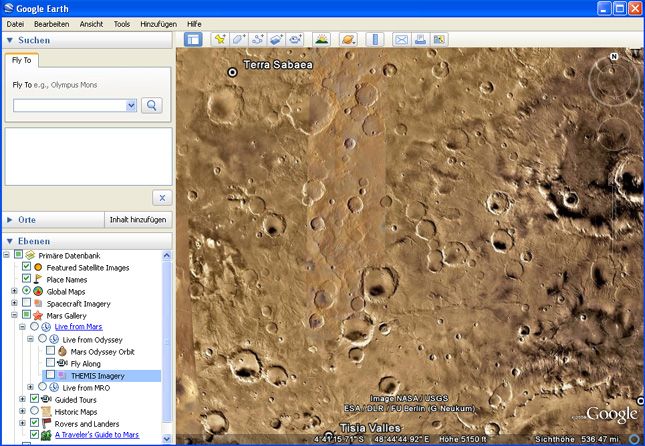Click the Place Names flag icon
The image size is (645, 446).
pos(38,279)
